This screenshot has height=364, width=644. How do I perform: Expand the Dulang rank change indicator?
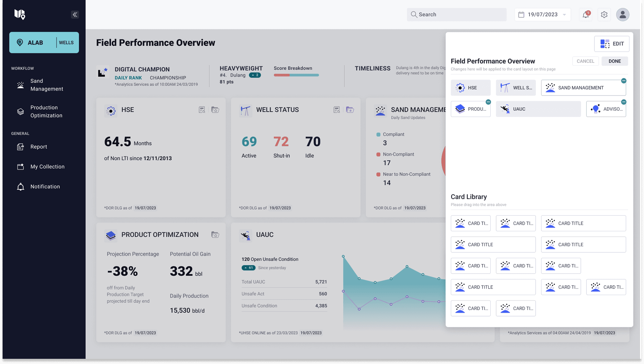click(x=254, y=75)
